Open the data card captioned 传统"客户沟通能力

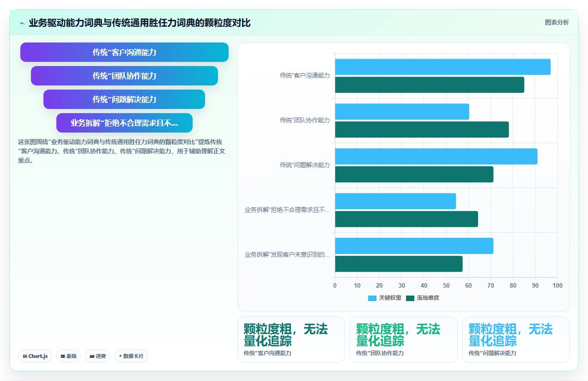(x=291, y=339)
